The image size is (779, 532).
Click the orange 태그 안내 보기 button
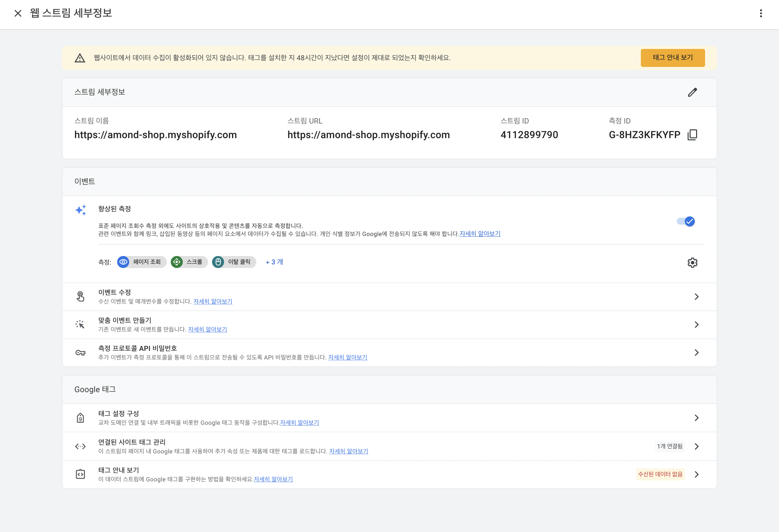coord(672,58)
